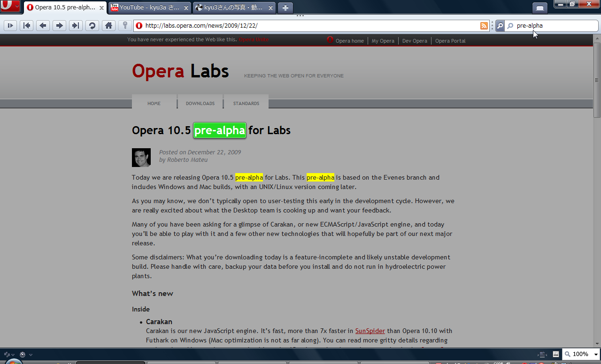The width and height of the screenshot is (601, 364).
Task: Click the page address URL field
Action: [312, 26]
